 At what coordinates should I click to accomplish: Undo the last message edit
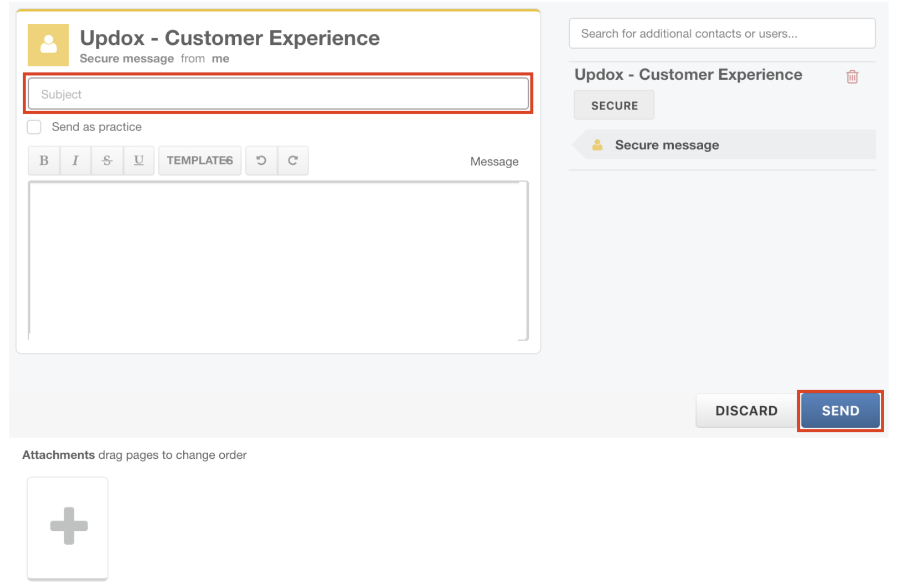click(x=261, y=161)
